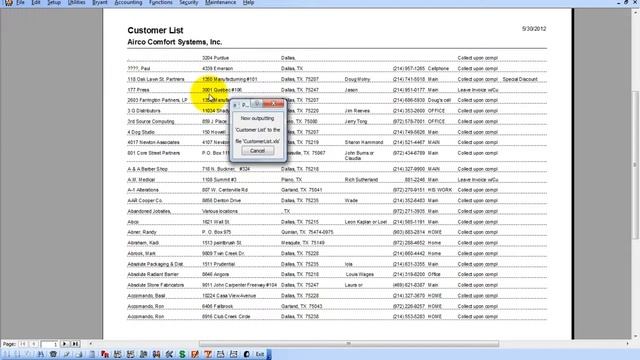Click the Exit button in the bottom toolbar

(260, 354)
